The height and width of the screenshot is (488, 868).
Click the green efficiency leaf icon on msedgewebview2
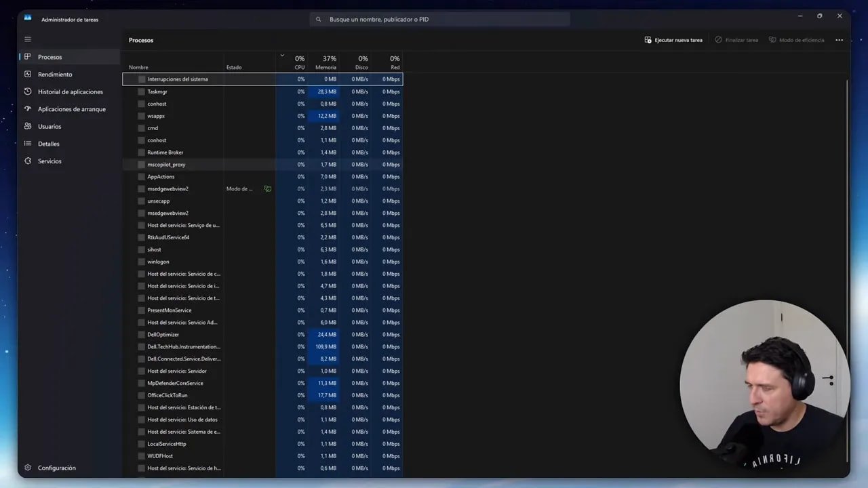(x=267, y=188)
